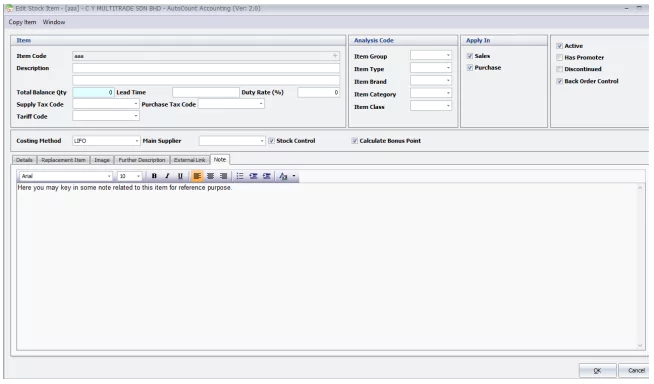The image size is (654, 384).
Task: Open font color dropdown arrow
Action: tap(294, 176)
